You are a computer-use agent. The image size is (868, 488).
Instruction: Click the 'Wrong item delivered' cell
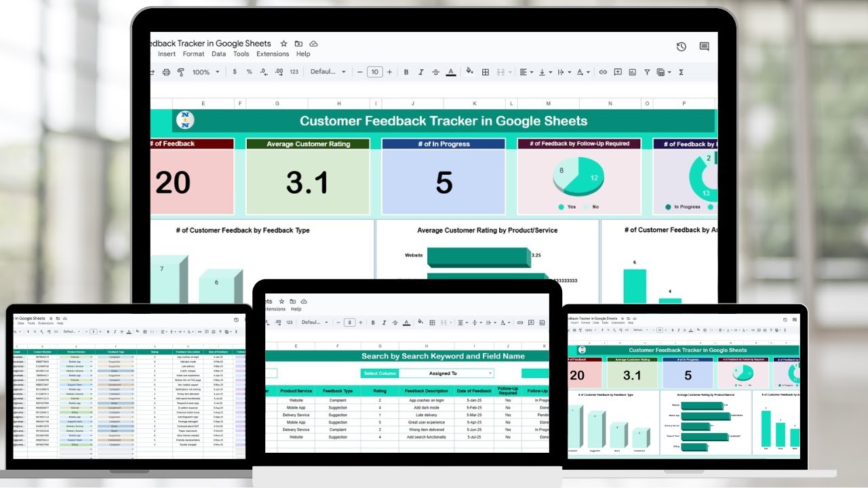tap(427, 430)
